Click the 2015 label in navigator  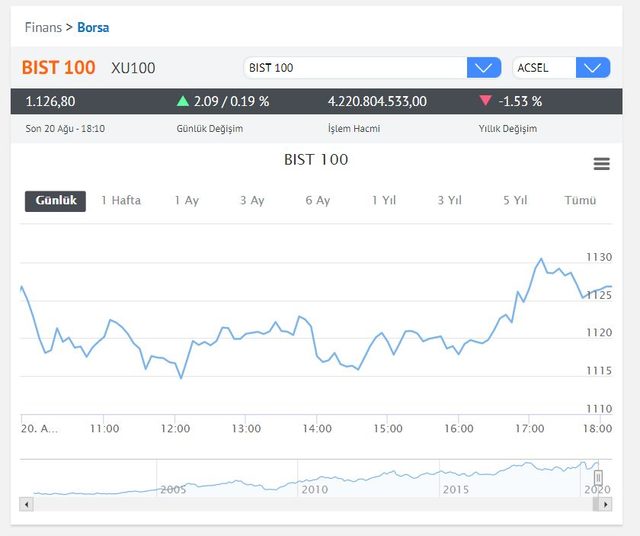point(456,489)
